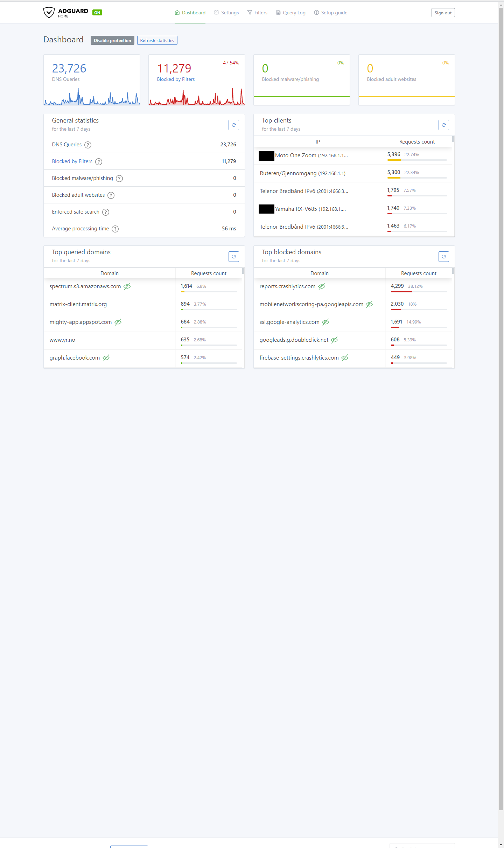Click tracker eye icon beside ssl.google-analytics.com

point(325,322)
